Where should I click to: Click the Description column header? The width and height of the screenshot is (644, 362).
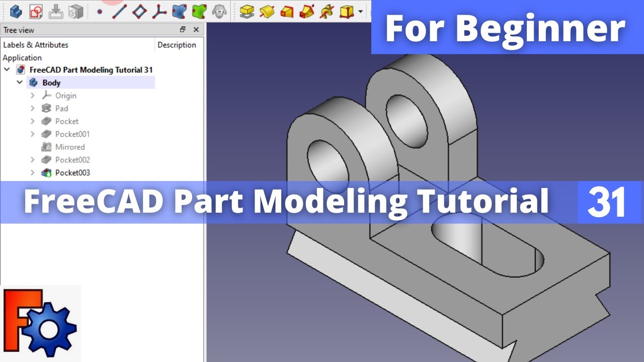[x=177, y=45]
